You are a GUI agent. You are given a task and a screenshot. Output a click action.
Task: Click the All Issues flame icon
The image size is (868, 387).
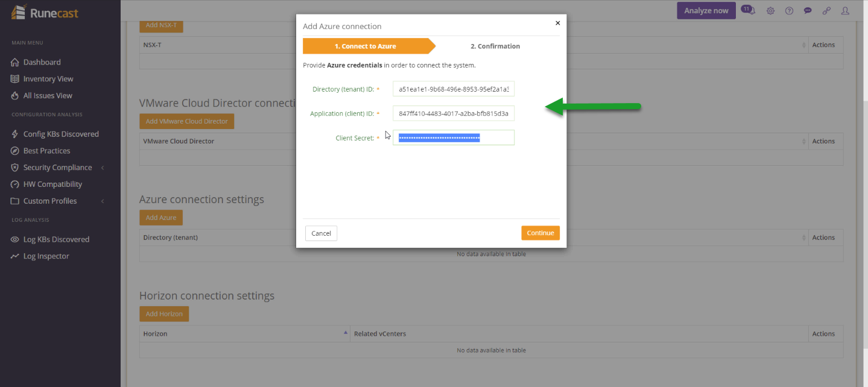pyautogui.click(x=15, y=95)
